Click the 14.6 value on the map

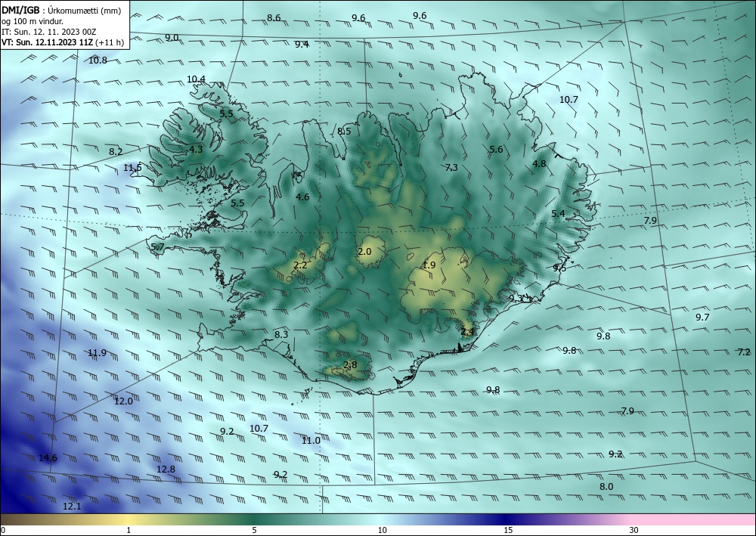coord(48,458)
